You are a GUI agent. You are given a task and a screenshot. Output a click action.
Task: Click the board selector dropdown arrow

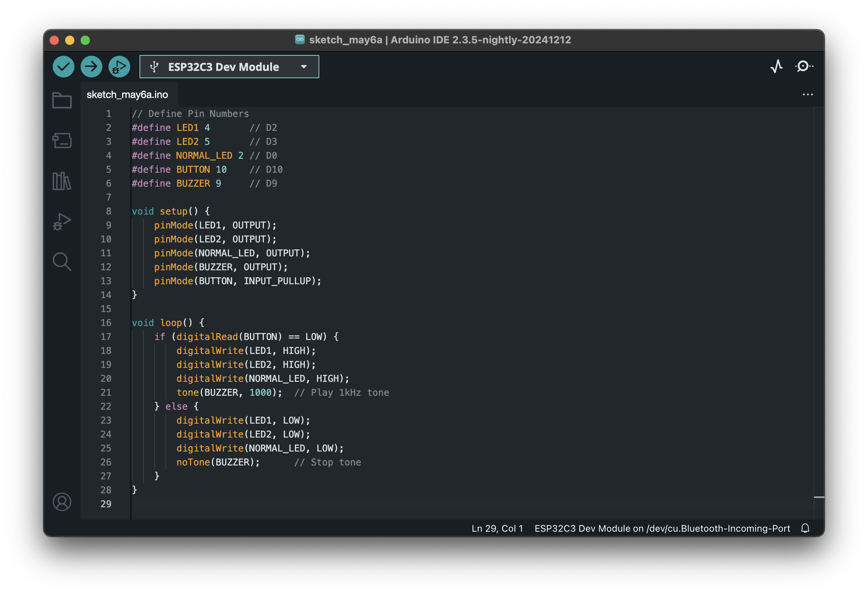coord(304,67)
